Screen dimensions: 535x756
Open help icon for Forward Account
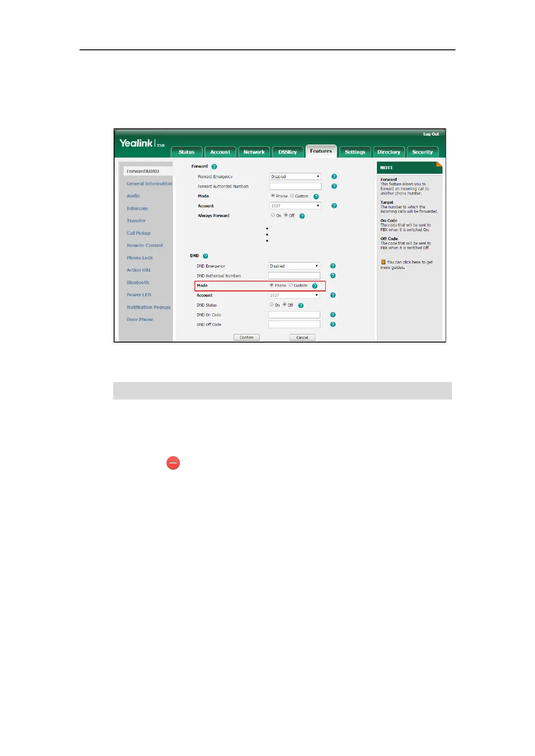click(x=334, y=206)
